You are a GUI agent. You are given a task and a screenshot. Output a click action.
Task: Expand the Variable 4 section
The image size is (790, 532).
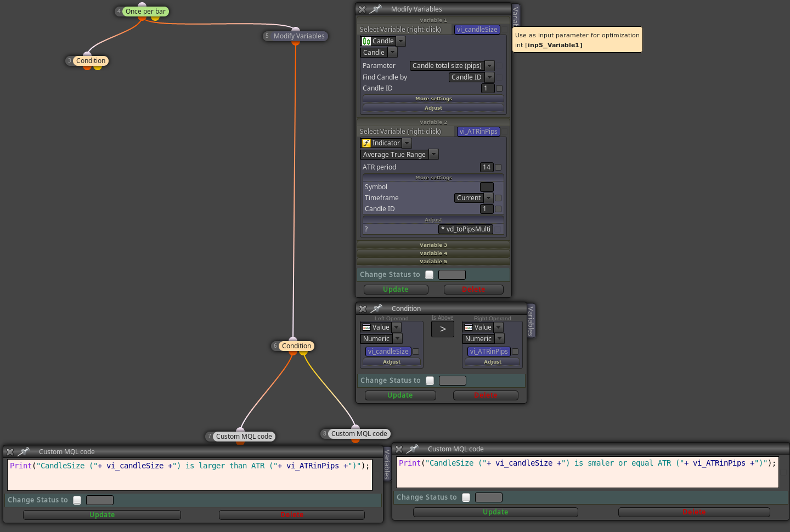[433, 253]
